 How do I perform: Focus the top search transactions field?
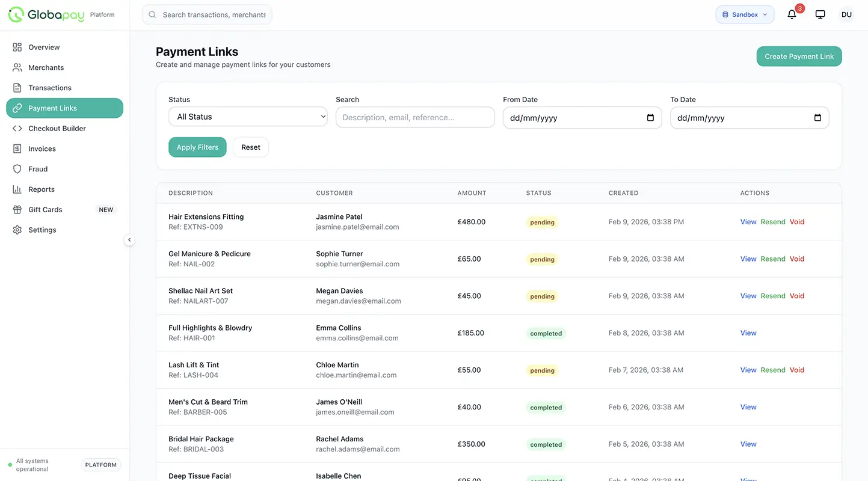[207, 14]
